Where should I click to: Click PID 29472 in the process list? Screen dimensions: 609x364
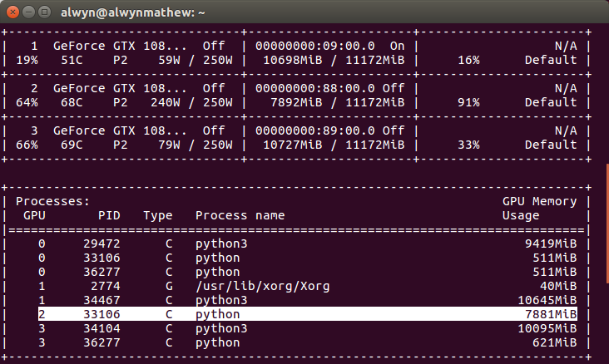101,244
